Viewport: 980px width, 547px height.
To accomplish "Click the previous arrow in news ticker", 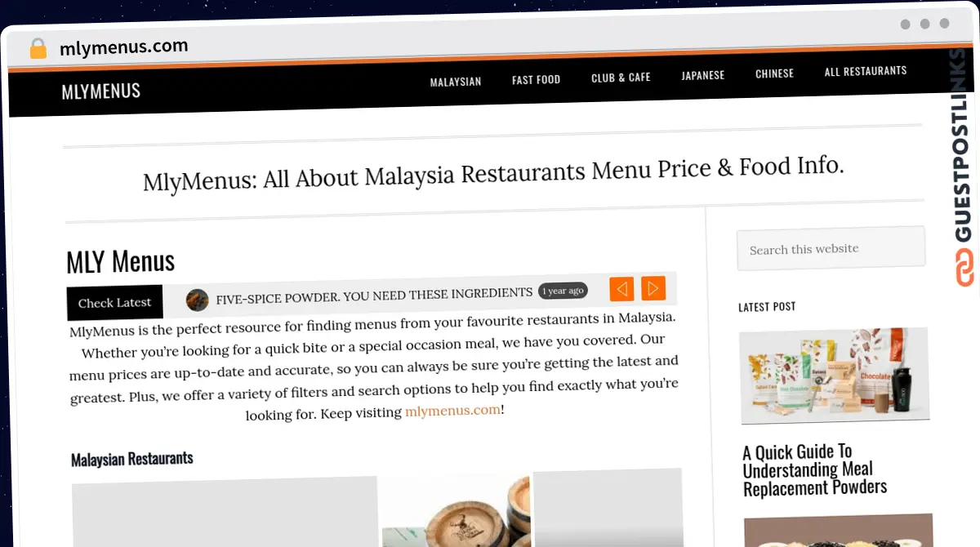I will coord(621,288).
